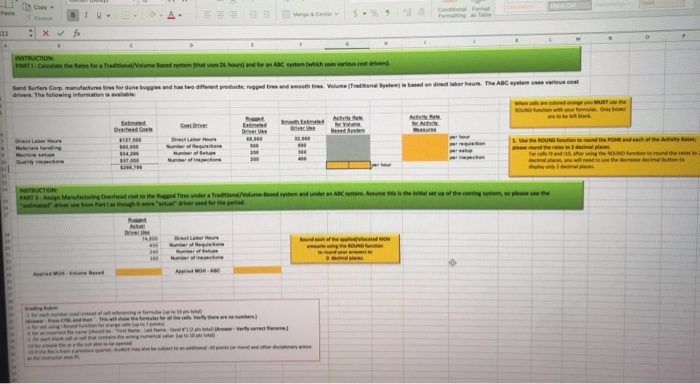The image size is (700, 384).
Task: Click the green PART I instruction banner
Action: coord(297,61)
